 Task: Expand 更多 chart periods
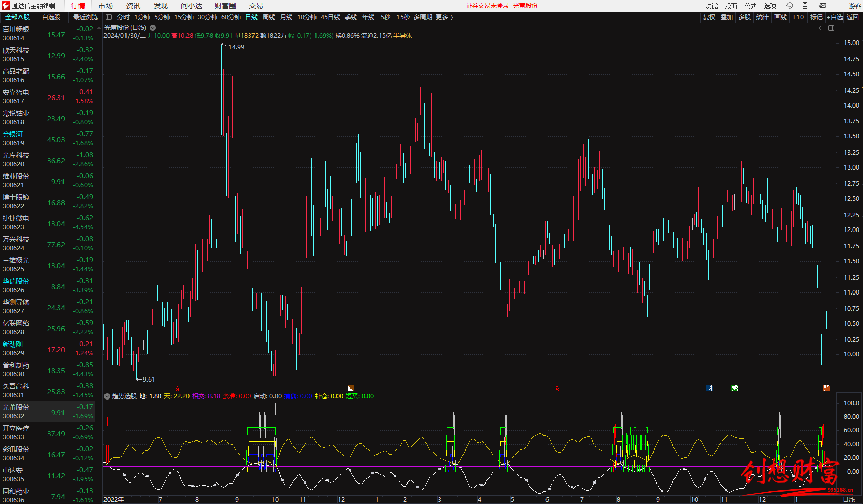(x=444, y=17)
